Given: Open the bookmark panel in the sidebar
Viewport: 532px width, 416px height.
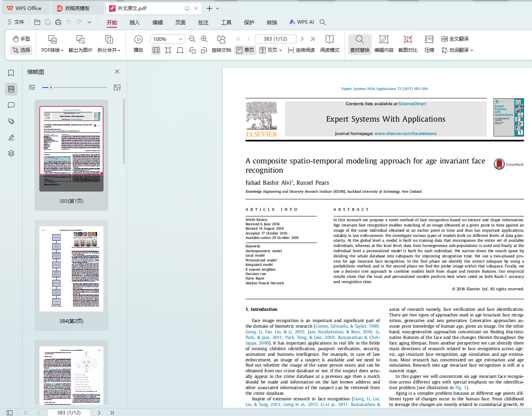Looking at the screenshot, I should (11, 73).
